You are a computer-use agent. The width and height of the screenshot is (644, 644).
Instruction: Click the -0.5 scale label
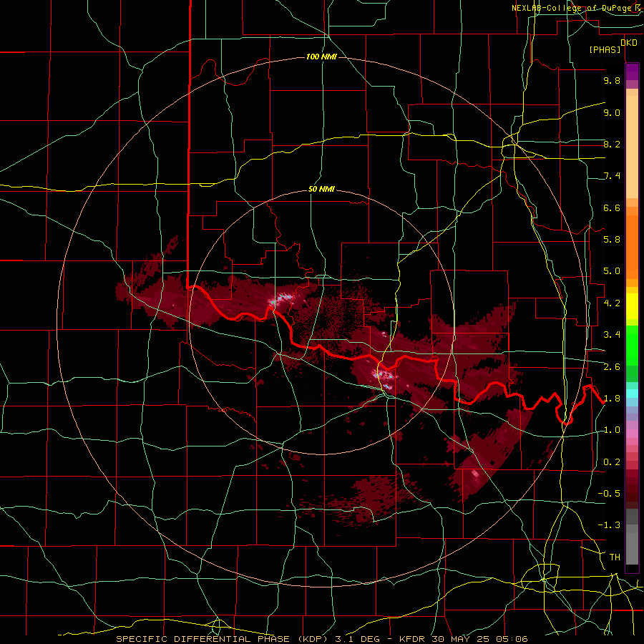tap(609, 494)
